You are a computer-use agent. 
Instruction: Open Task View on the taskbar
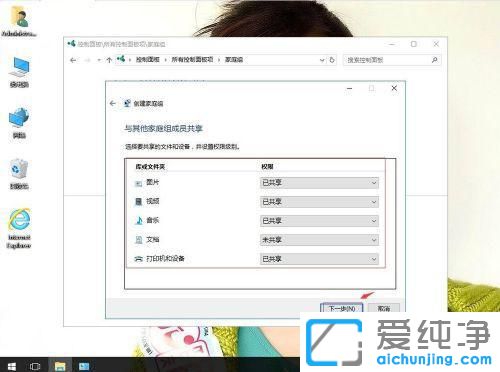(x=35, y=366)
